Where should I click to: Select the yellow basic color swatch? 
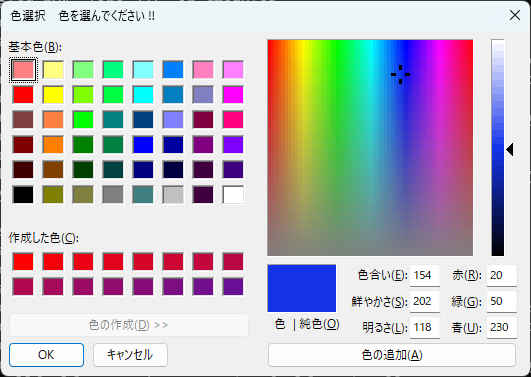point(53,95)
